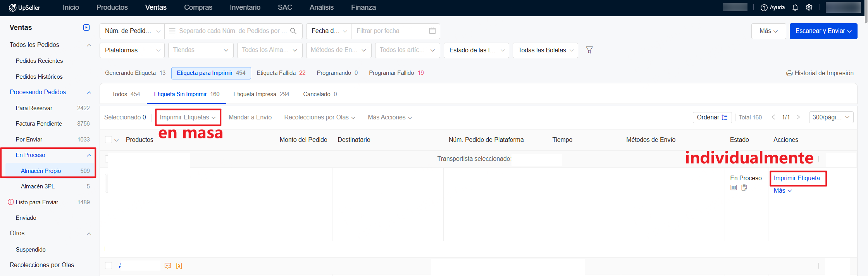Viewport: 868px width, 276px height.
Task: Click the barcode icon under En Proceso status
Action: click(734, 188)
